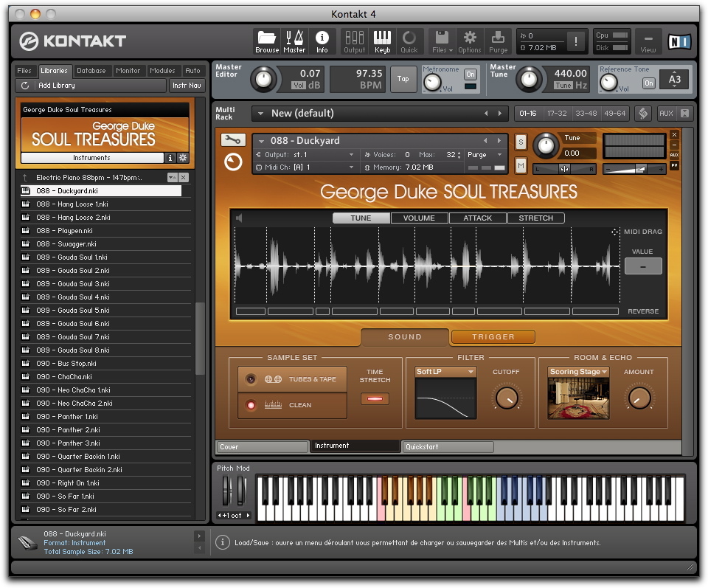Image resolution: width=708 pixels, height=588 pixels.
Task: Show the Info pane icon
Action: click(322, 41)
